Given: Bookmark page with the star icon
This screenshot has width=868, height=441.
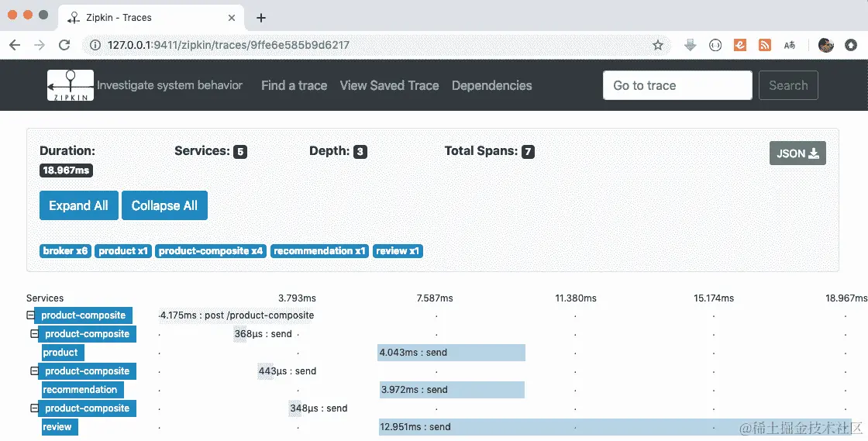Looking at the screenshot, I should click(x=658, y=46).
